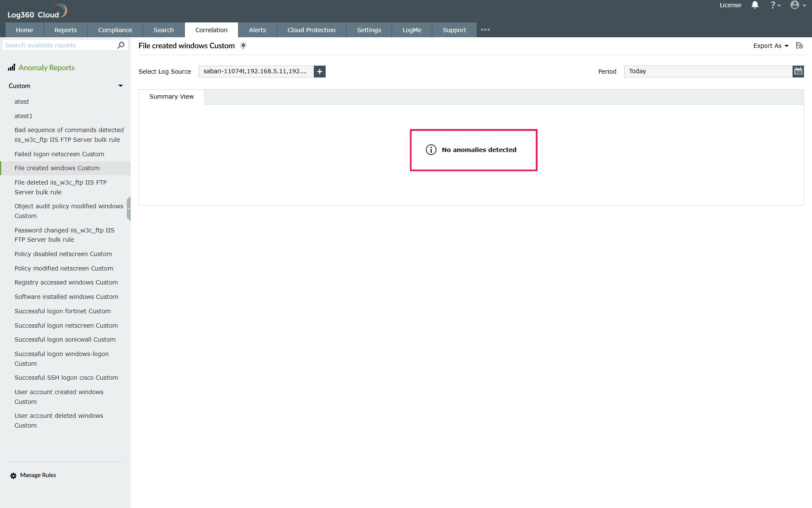Open the Cloud Protection tab
The width and height of the screenshot is (812, 508).
point(311,30)
